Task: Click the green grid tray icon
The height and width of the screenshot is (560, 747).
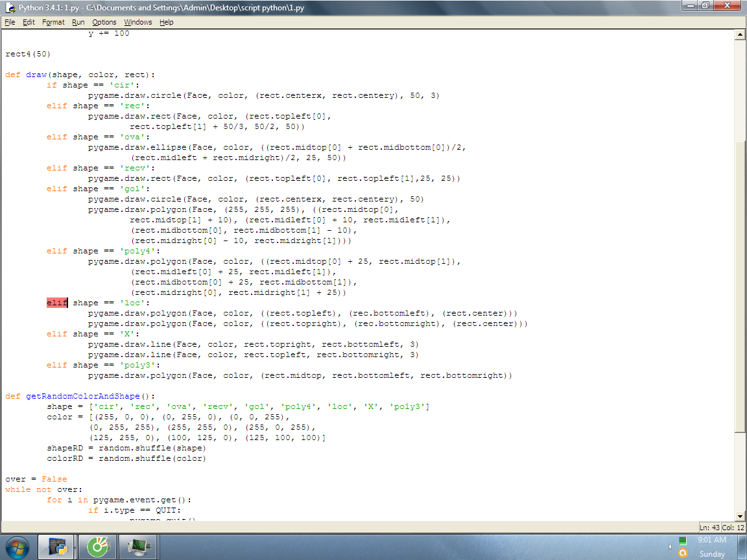Action: point(682,541)
